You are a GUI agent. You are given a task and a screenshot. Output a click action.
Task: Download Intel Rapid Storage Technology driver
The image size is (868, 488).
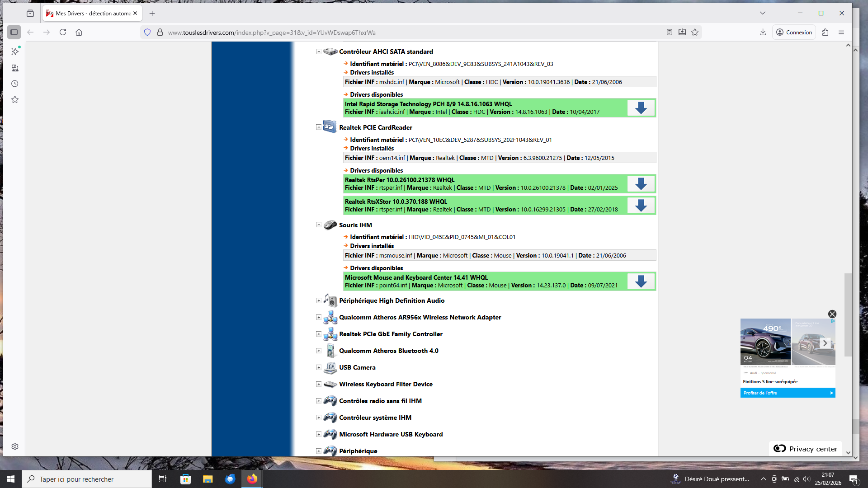(x=641, y=108)
